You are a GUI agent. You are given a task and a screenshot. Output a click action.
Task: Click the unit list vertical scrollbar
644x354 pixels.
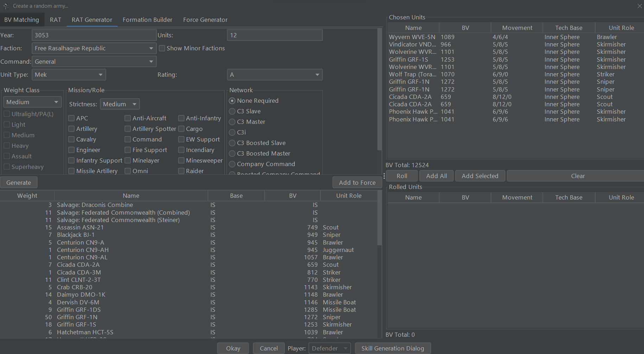[x=380, y=225]
